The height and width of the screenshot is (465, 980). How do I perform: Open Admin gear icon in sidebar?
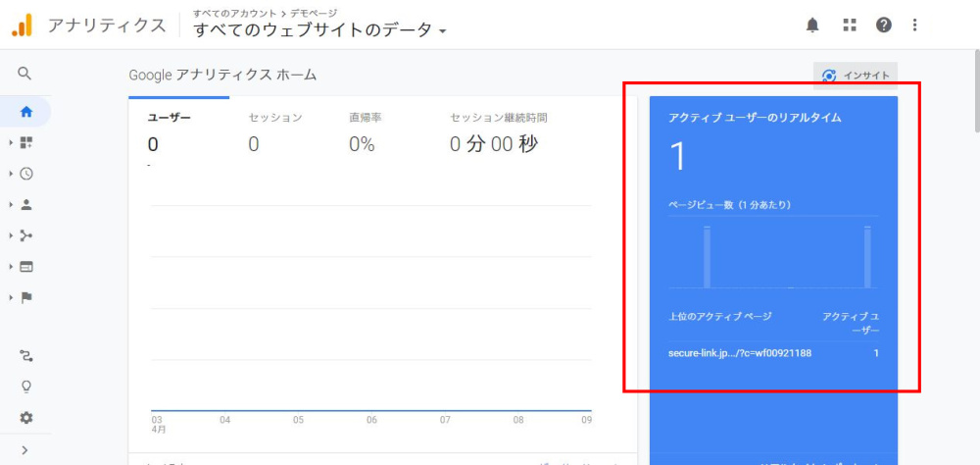[x=26, y=418]
